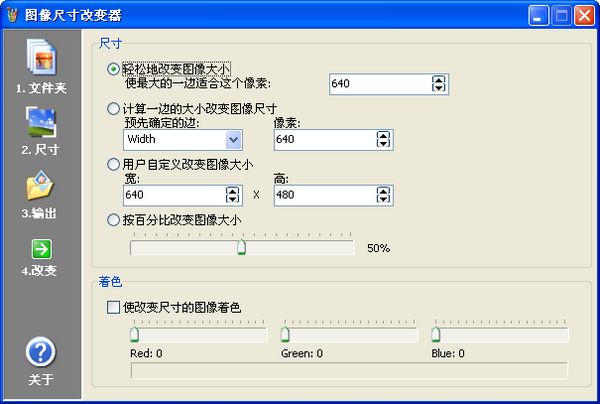Click the 50% percentage slider thumb

coord(241,247)
